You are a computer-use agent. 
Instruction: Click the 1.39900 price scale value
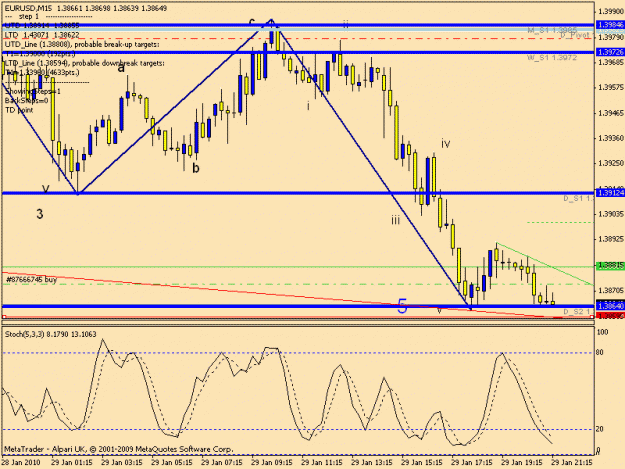tap(610, 12)
